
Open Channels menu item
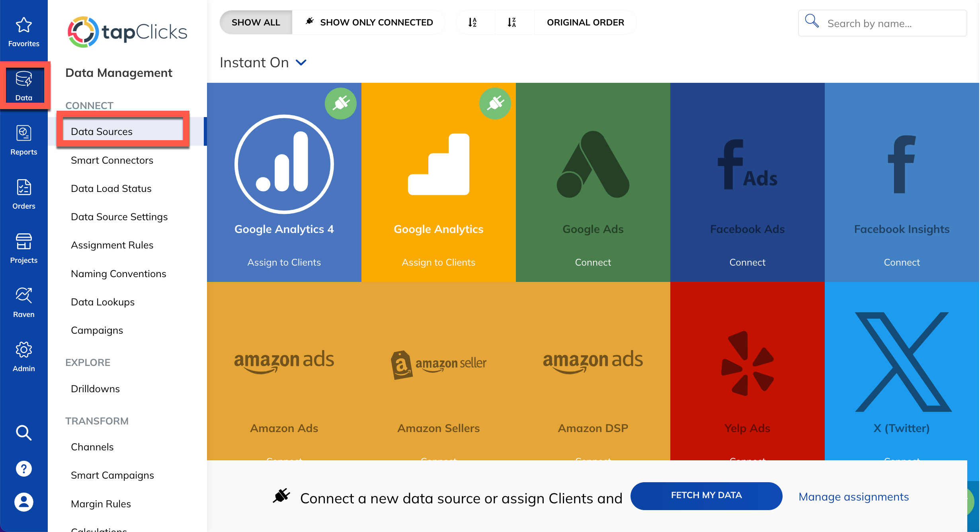tap(92, 447)
